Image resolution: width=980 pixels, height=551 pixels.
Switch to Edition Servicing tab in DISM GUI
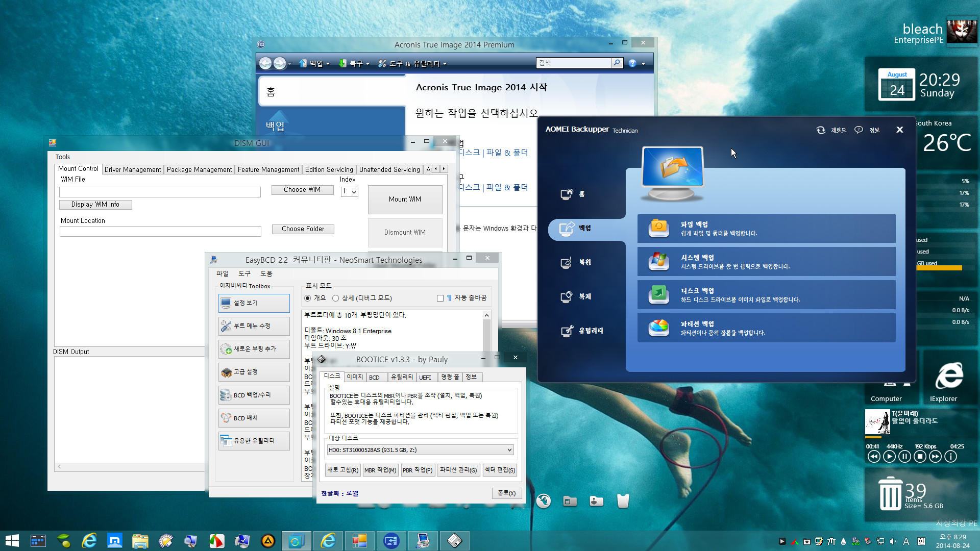coord(329,169)
